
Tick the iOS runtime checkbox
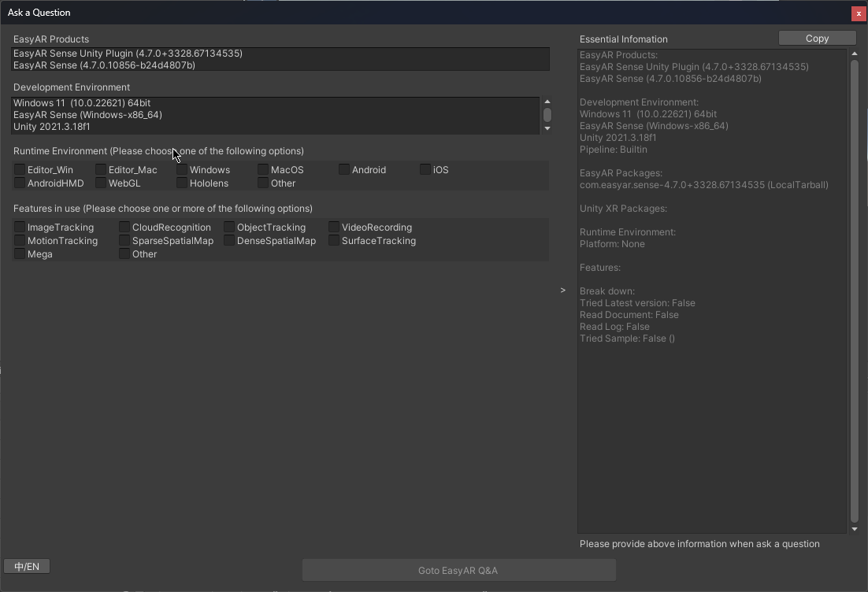coord(425,170)
